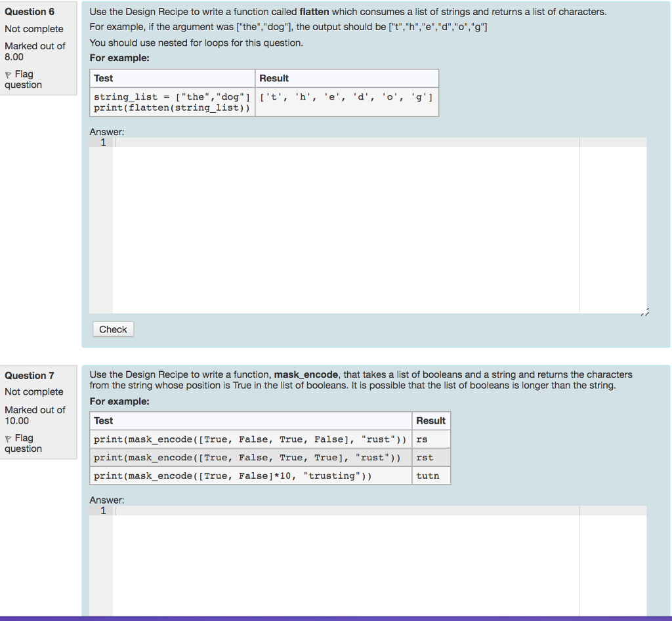
Task: Mark Question 6 as flagged for review
Action: click(22, 80)
